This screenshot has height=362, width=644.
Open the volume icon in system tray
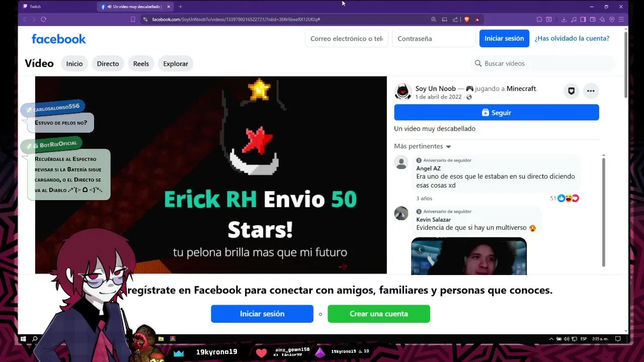[567, 339]
